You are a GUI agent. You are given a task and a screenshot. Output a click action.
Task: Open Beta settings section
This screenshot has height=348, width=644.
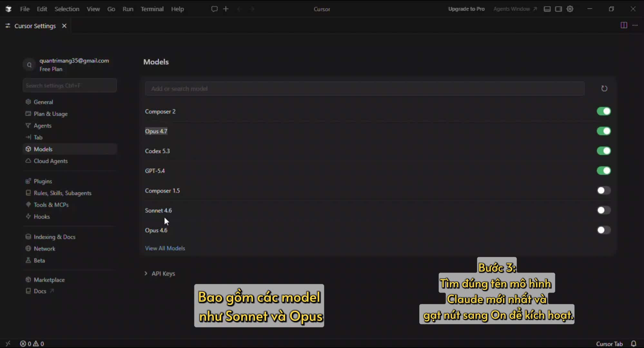70,260
